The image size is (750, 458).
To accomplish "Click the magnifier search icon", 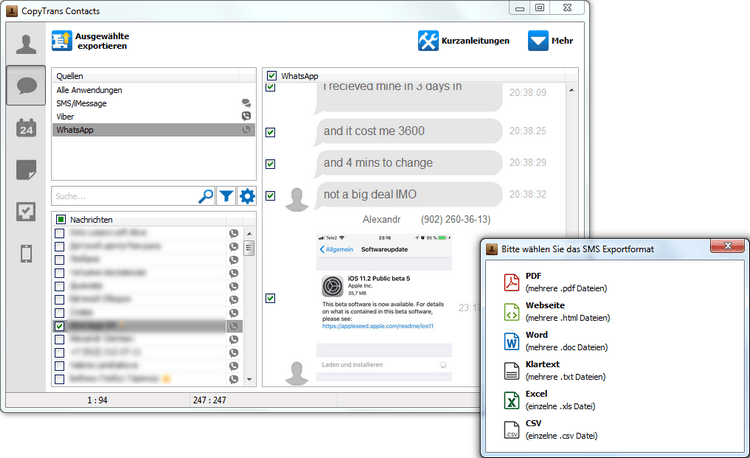I will pyautogui.click(x=206, y=196).
